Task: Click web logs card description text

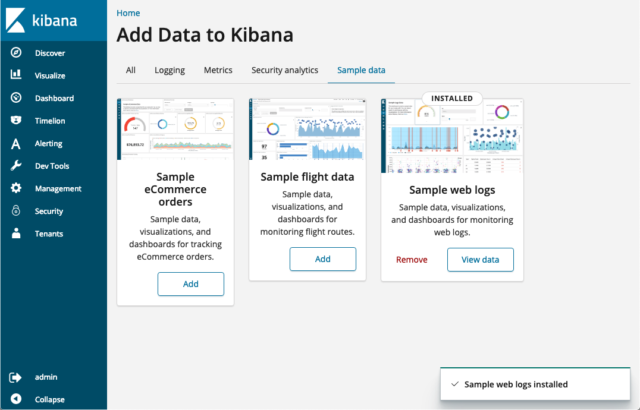Action: pos(452,220)
